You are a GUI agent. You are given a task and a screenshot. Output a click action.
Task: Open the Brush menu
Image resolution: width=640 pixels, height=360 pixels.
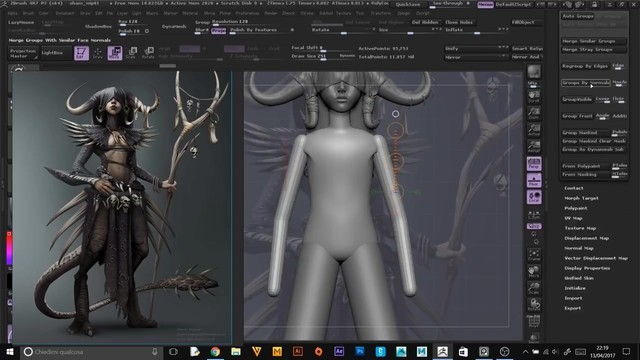point(28,13)
